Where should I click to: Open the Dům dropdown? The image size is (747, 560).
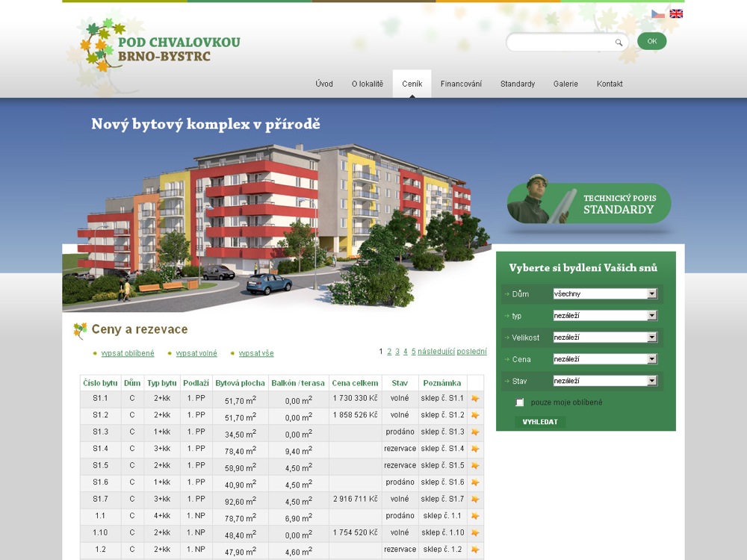[604, 294]
